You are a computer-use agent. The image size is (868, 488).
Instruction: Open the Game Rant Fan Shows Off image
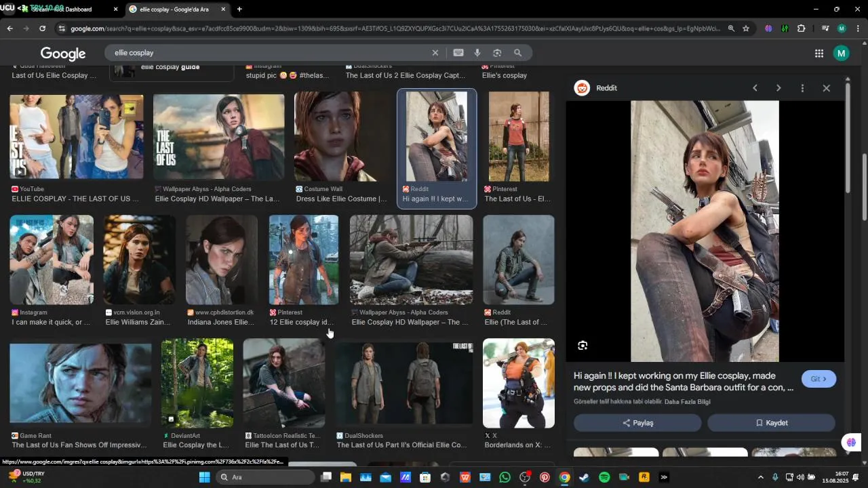(81, 384)
